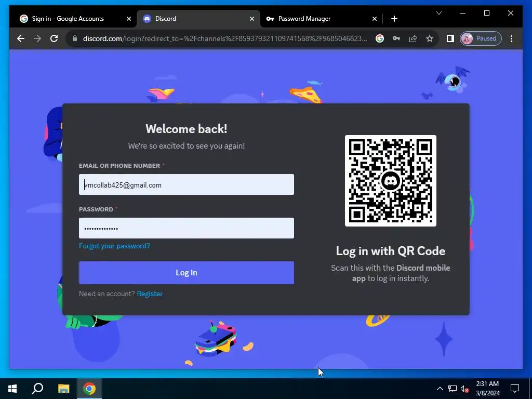Image resolution: width=532 pixels, height=399 pixels.
Task: Click the Discord QR code
Action: pyautogui.click(x=391, y=181)
